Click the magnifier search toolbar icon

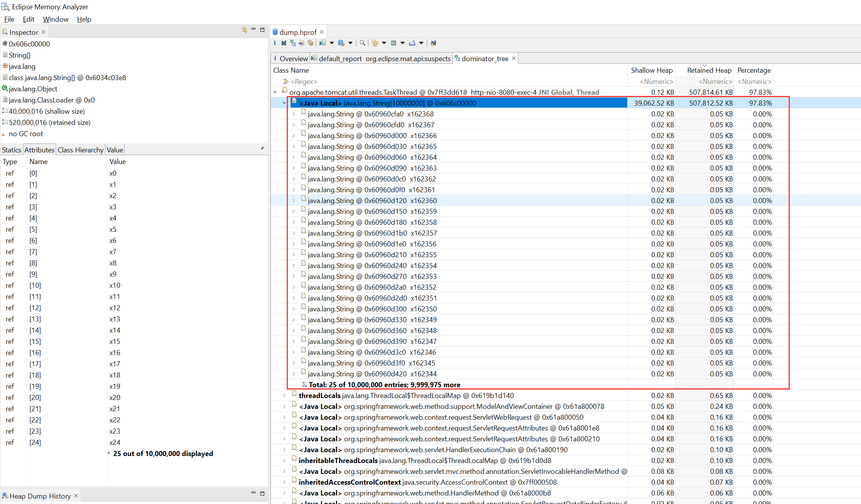(x=362, y=43)
